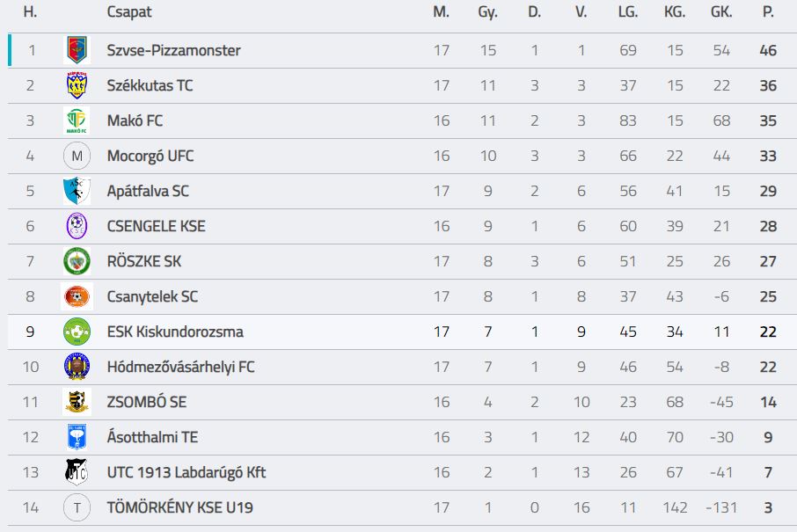Sort by the Csapat column header
The height and width of the screenshot is (532, 797).
pos(129,12)
